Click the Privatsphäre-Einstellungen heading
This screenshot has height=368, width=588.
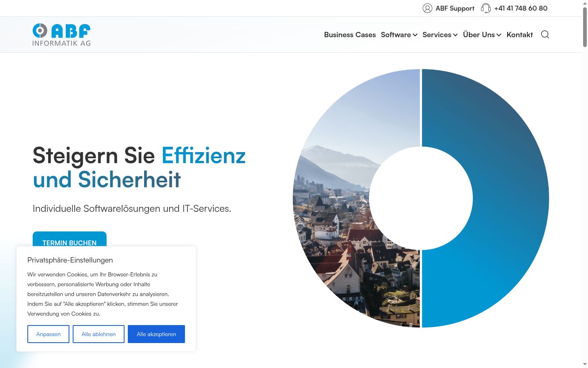coord(70,260)
